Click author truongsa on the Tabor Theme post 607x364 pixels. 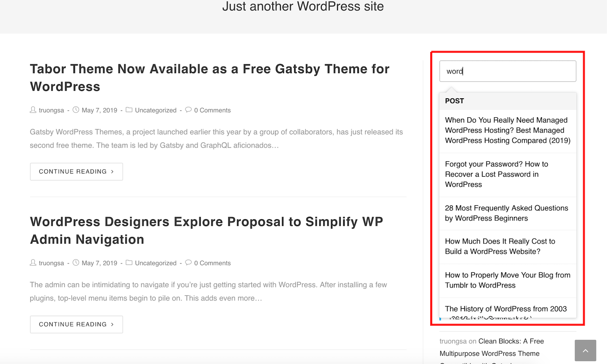(51, 110)
